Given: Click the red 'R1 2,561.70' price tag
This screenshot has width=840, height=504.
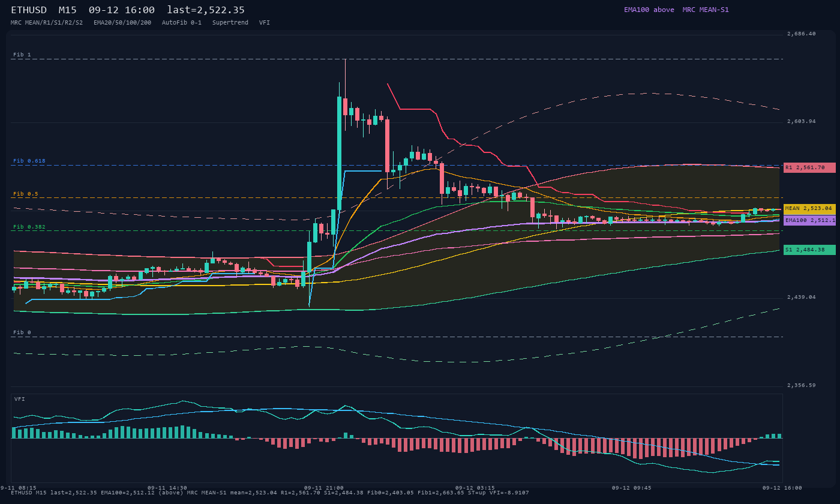Looking at the screenshot, I should pyautogui.click(x=809, y=167).
